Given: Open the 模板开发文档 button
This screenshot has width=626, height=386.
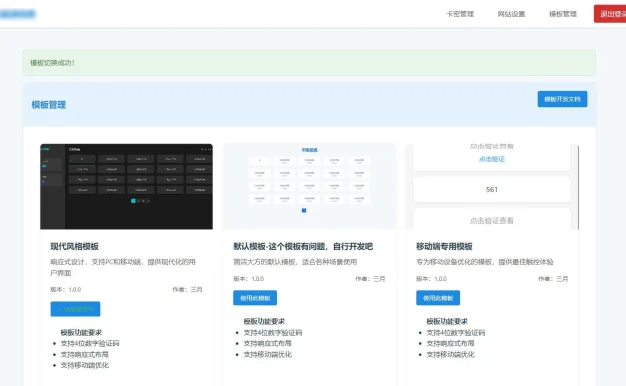Looking at the screenshot, I should (562, 99).
